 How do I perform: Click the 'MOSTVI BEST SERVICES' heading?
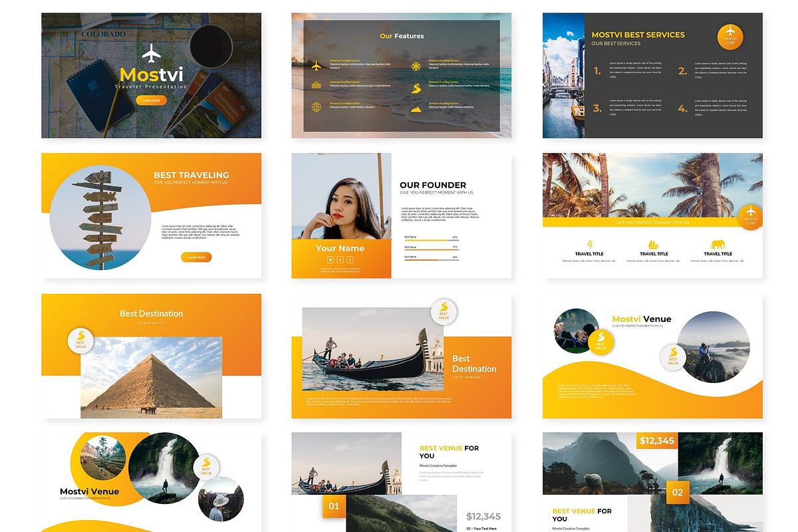638,35
